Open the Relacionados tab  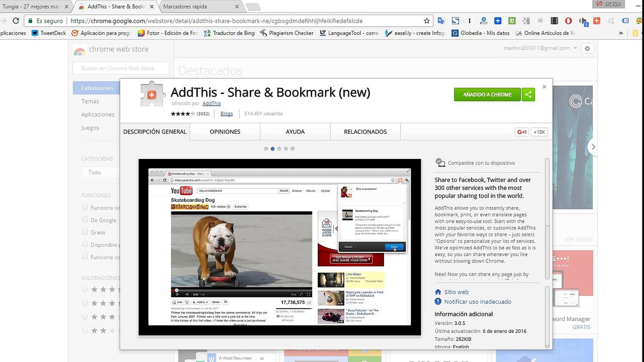tap(365, 132)
